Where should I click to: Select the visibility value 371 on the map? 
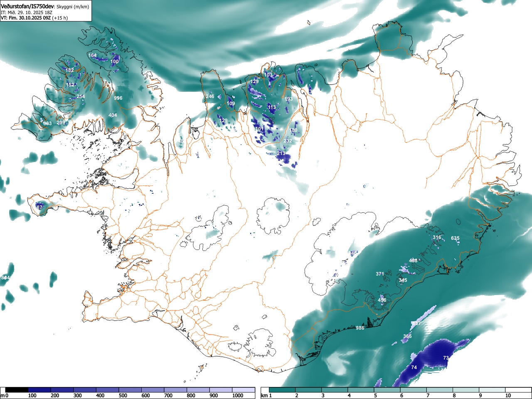(380, 274)
